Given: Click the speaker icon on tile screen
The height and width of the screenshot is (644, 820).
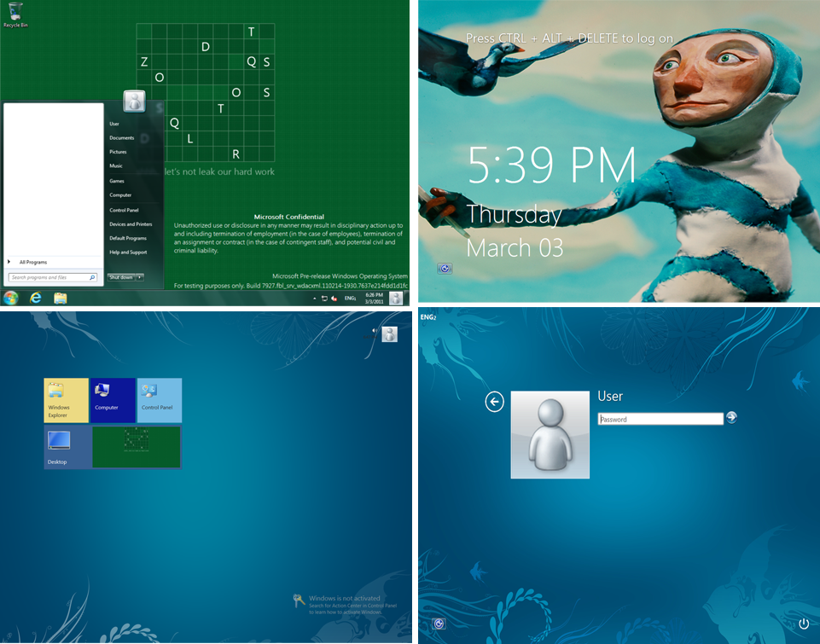Looking at the screenshot, I should 375,331.
